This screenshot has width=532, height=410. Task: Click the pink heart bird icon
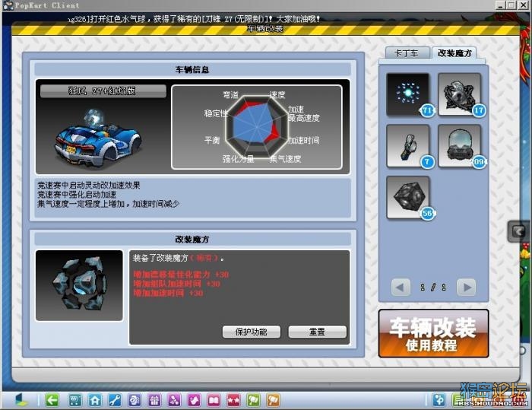click(194, 400)
